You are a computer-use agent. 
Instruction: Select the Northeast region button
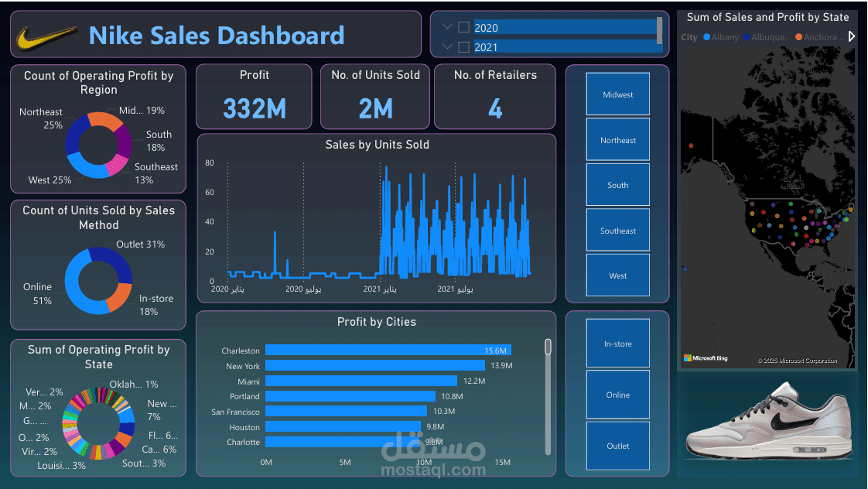pos(617,139)
